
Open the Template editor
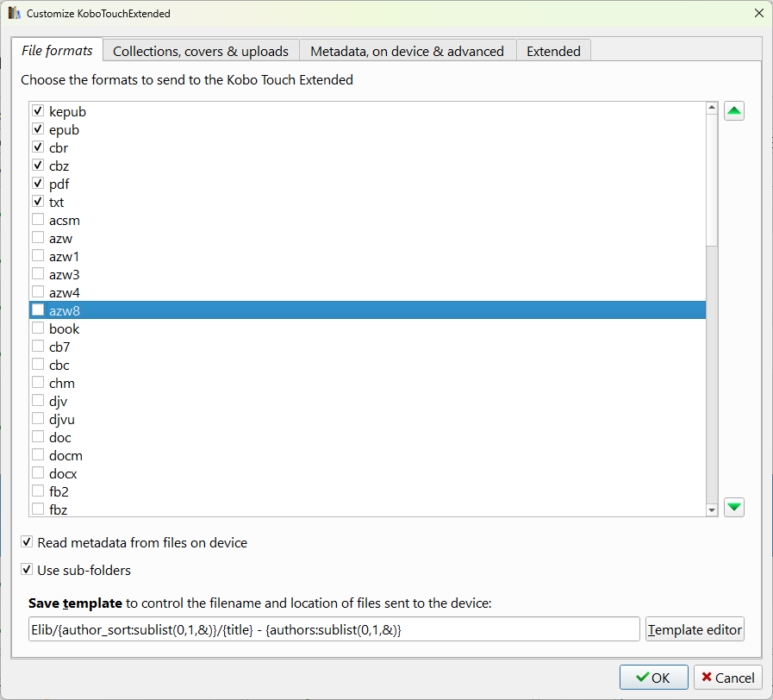pyautogui.click(x=695, y=629)
